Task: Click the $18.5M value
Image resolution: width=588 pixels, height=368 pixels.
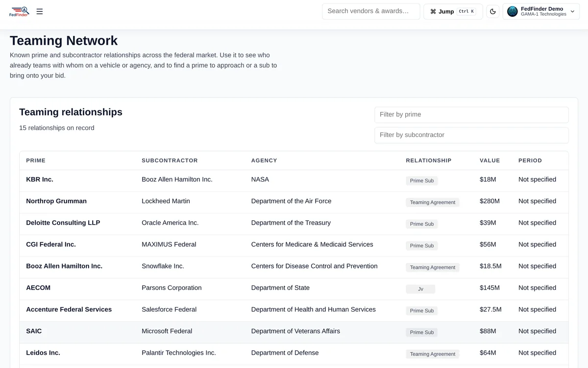Action: click(x=490, y=266)
